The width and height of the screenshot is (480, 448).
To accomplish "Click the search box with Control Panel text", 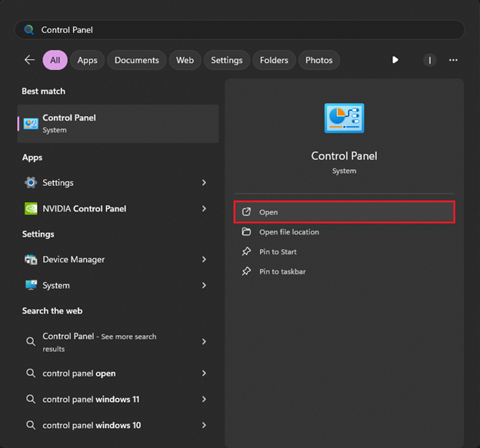I will pos(238,30).
